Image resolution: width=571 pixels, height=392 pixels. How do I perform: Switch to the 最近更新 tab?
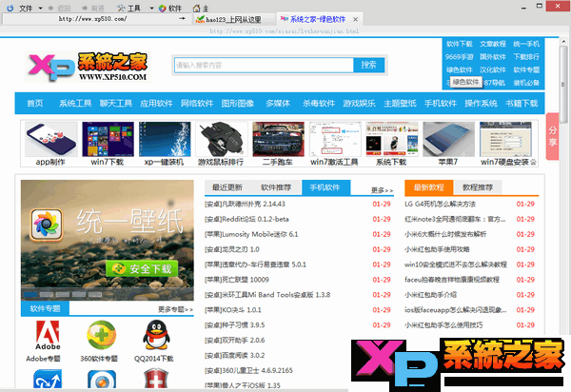click(227, 187)
